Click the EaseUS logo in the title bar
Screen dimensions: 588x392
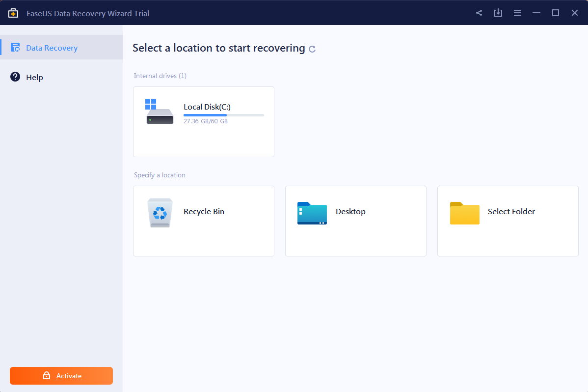pyautogui.click(x=13, y=13)
